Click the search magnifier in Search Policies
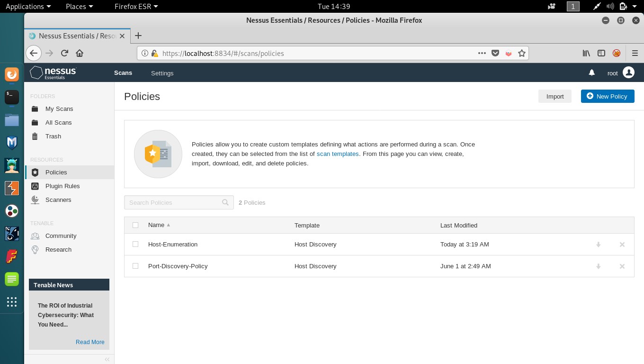644x364 pixels. (x=225, y=202)
